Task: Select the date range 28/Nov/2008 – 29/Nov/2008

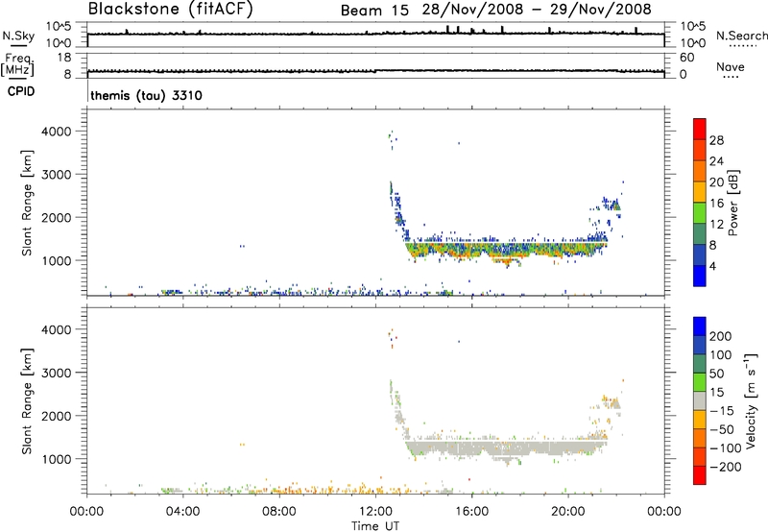Action: (537, 10)
